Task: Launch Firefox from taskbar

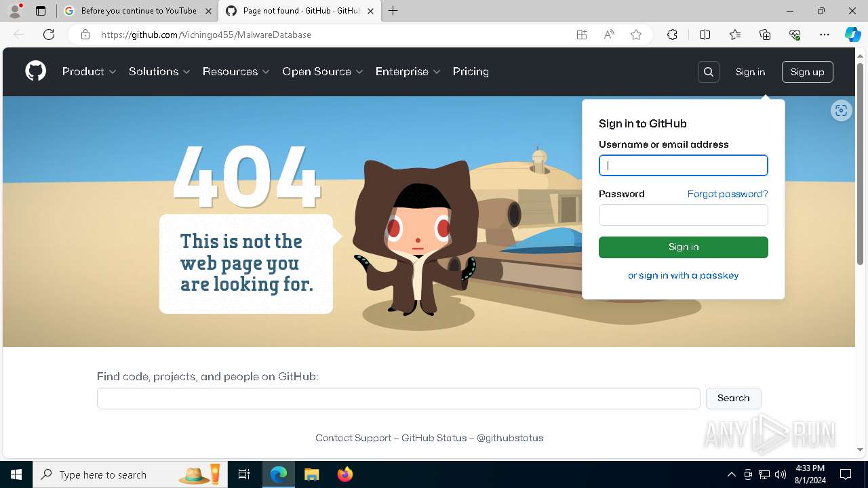Action: point(344,474)
